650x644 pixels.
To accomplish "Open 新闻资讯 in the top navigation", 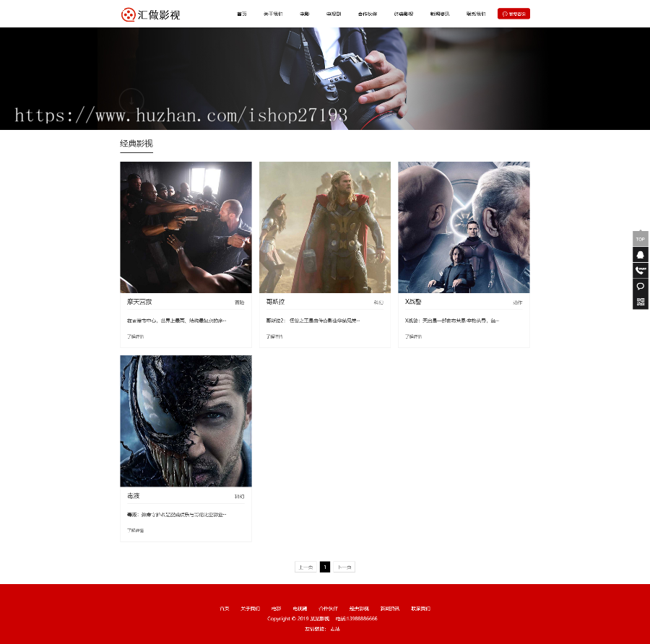I will tap(440, 14).
